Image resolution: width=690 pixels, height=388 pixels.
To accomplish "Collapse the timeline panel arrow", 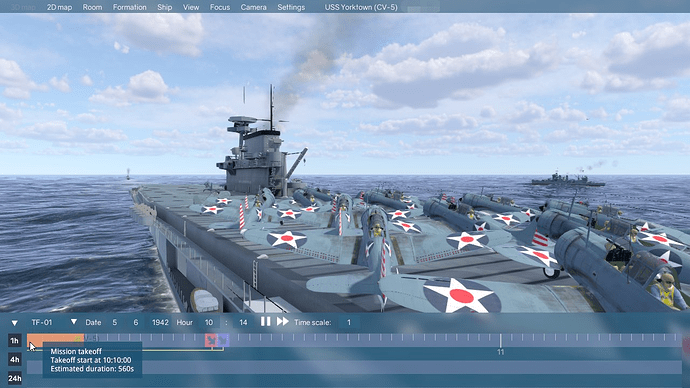I will 15,323.
